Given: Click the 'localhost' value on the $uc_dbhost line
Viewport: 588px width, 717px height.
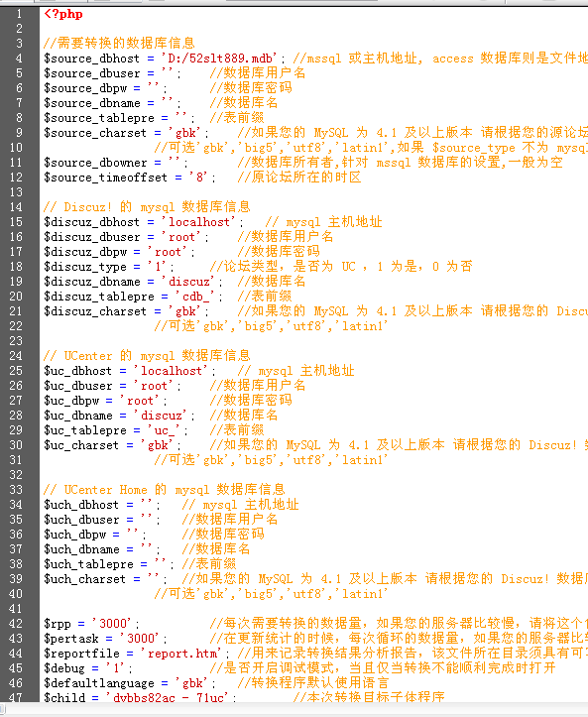Looking at the screenshot, I should click(171, 371).
